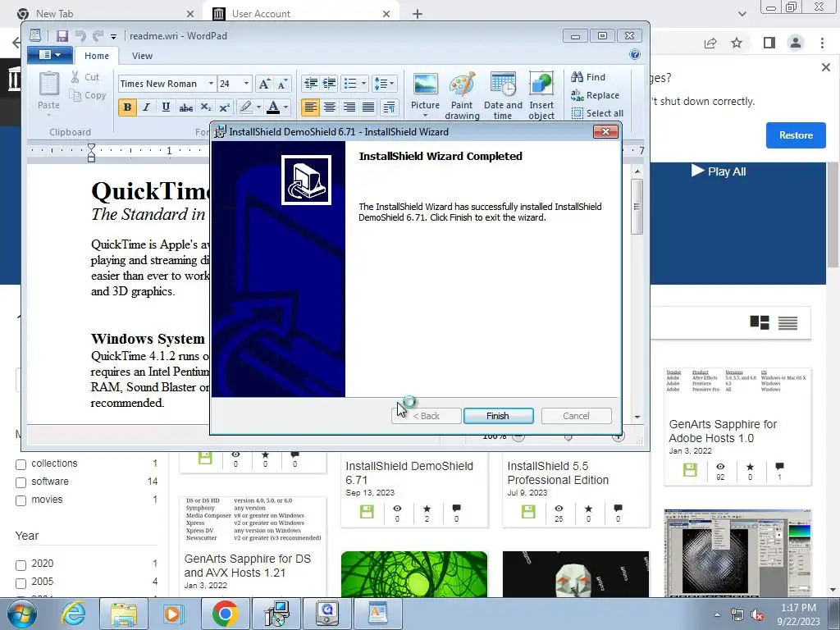Open Chrome tab search chevron
The height and width of the screenshot is (630, 840).
[x=742, y=14]
